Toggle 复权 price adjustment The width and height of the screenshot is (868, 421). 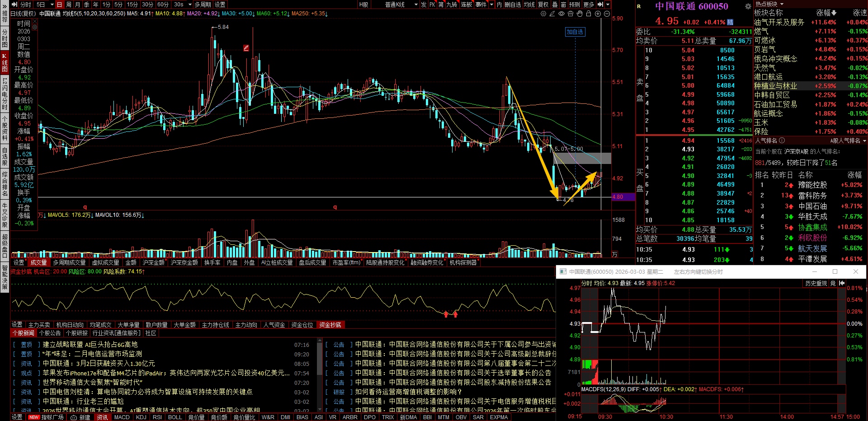(x=543, y=5)
